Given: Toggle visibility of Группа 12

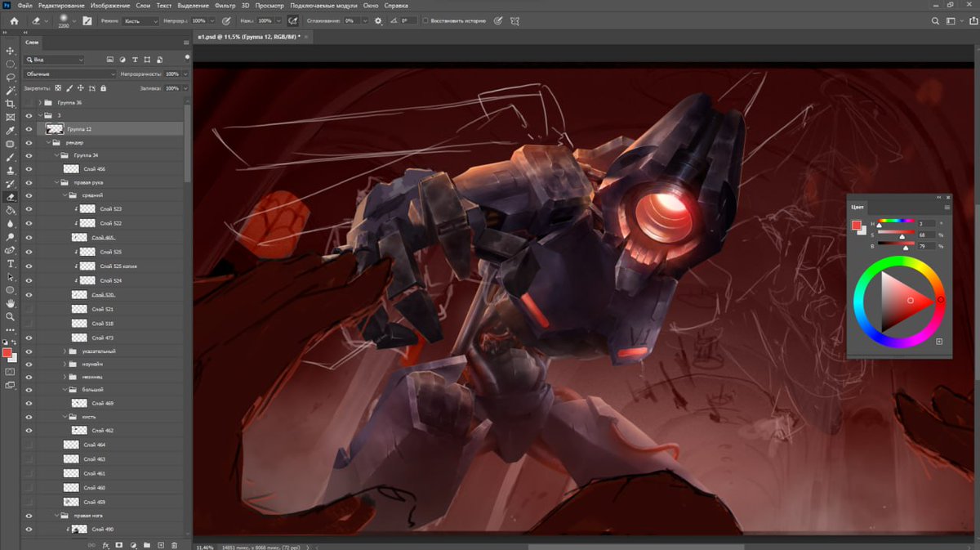Looking at the screenshot, I should [29, 129].
